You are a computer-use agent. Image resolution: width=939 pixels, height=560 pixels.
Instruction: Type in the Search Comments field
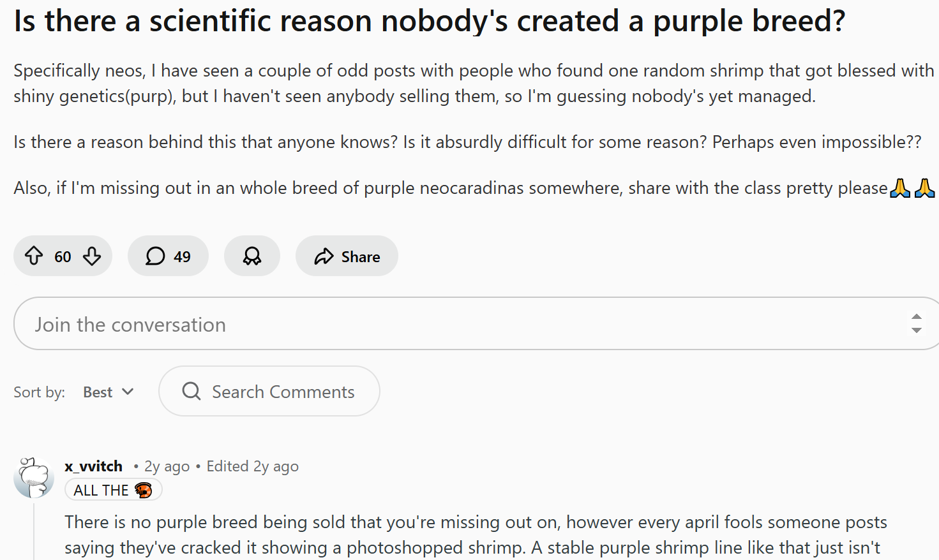(283, 392)
